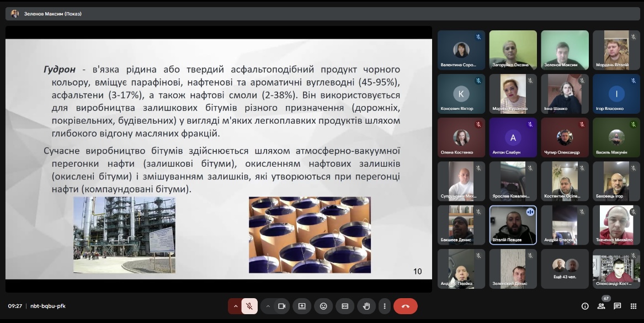Click the 'Ещё 43 чел.' participants tile
Viewport: 644px width, 323px height.
point(565,268)
